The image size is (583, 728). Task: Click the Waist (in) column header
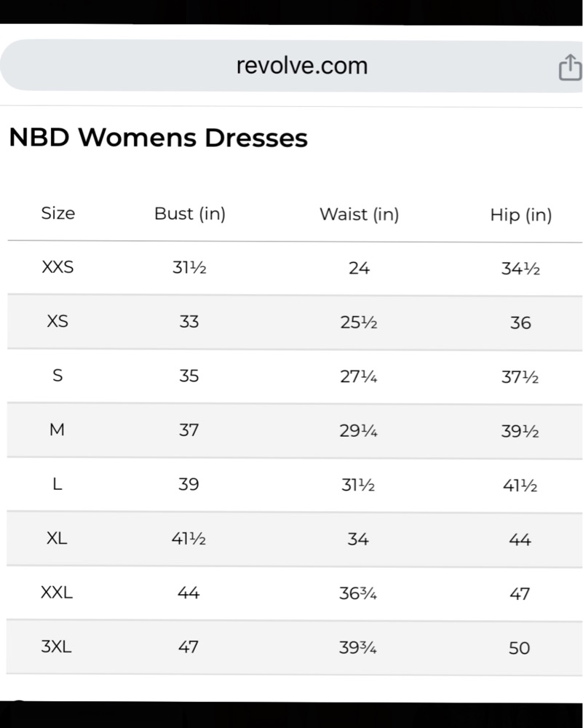tap(360, 214)
